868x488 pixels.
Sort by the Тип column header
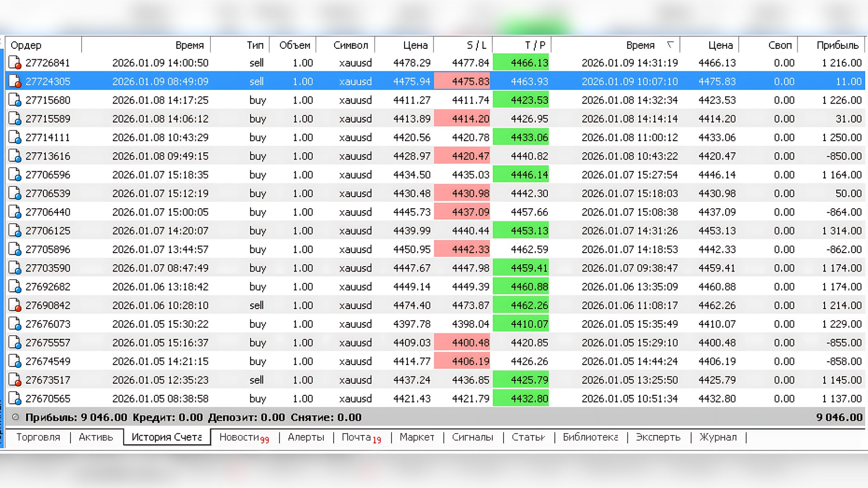(x=240, y=45)
